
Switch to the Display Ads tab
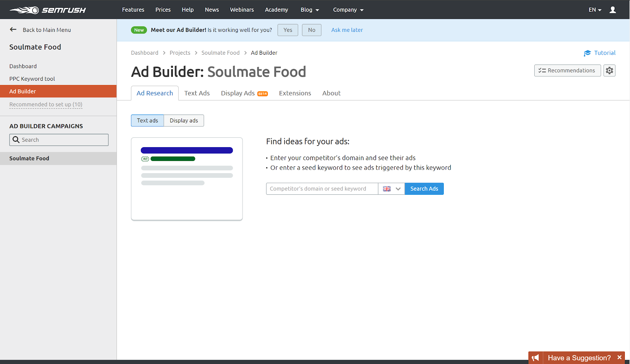(244, 93)
